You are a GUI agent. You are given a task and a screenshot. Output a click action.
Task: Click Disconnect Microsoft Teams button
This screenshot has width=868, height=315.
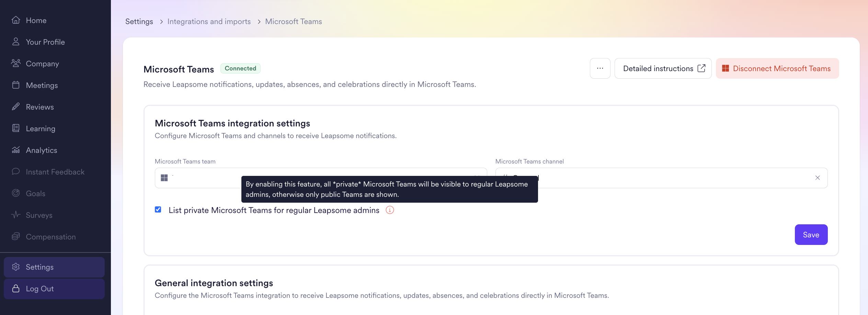click(x=777, y=68)
